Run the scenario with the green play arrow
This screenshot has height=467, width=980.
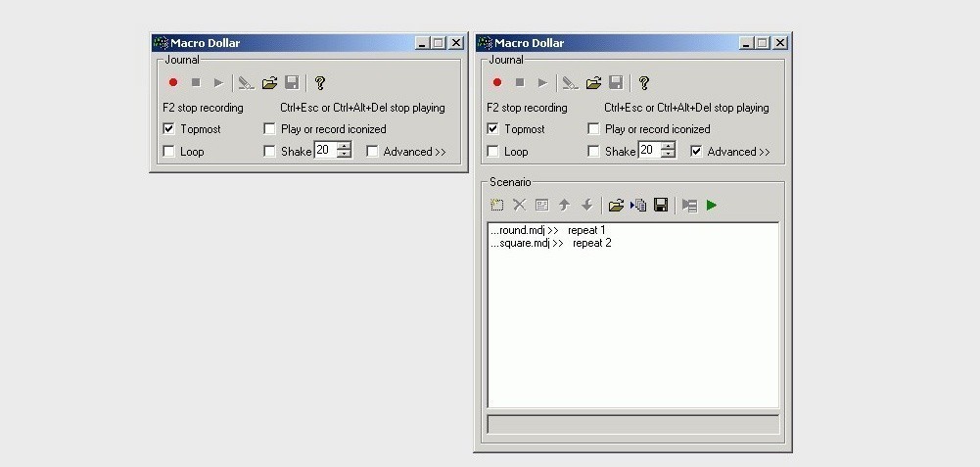(x=711, y=205)
